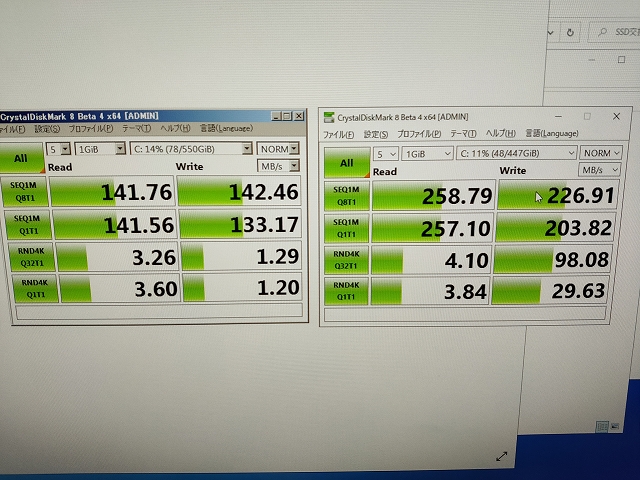This screenshot has height=480, width=640.
Task: Open test count dropdown (5) in right window
Action: [386, 154]
